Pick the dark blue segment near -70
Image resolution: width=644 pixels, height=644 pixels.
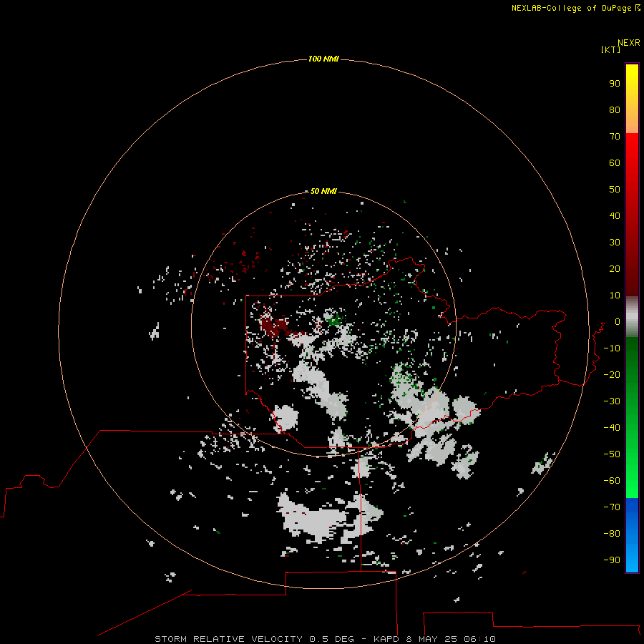[x=632, y=507]
